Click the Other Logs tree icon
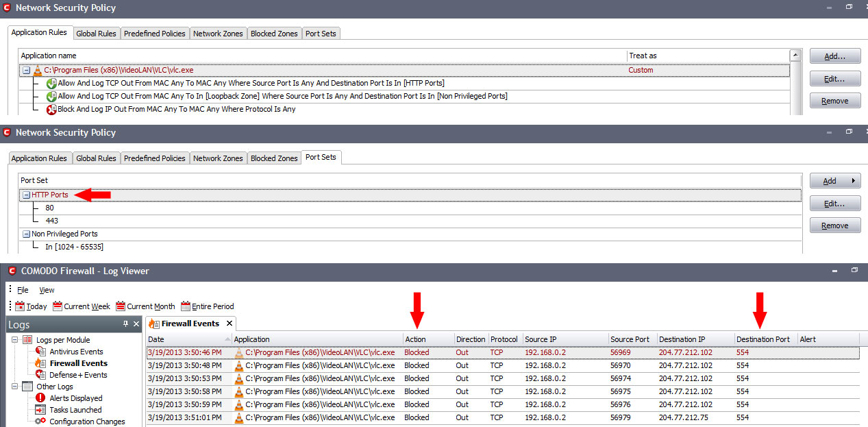Viewport: 868px width, 427px height. point(27,387)
